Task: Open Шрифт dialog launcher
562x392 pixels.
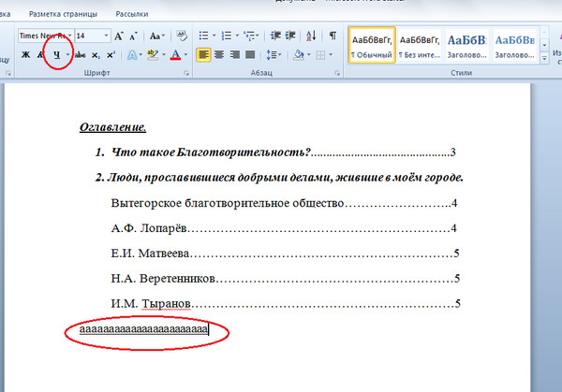Action: tap(186, 73)
